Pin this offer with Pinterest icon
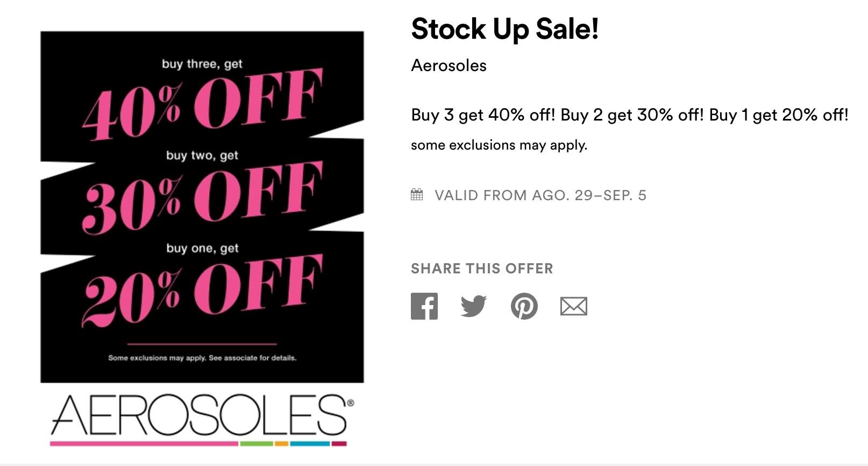 pyautogui.click(x=524, y=306)
